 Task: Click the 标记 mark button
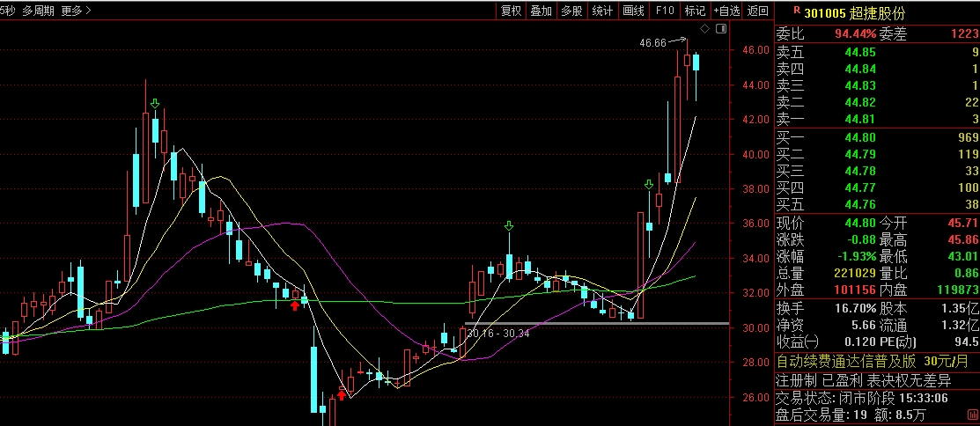695,11
